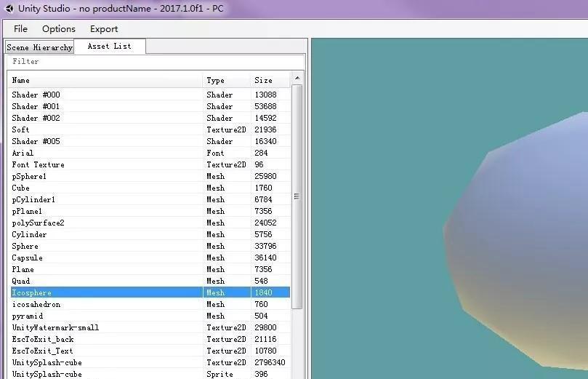Switch to the Scene Hierarchy tab
This screenshot has height=379, width=588.
[x=39, y=47]
